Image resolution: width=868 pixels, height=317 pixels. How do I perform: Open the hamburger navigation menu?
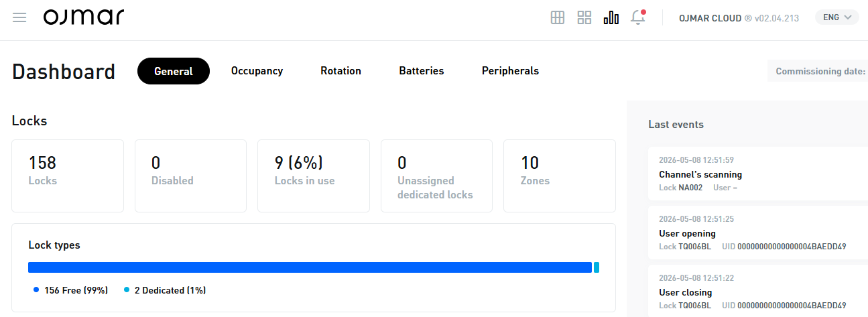pos(19,17)
